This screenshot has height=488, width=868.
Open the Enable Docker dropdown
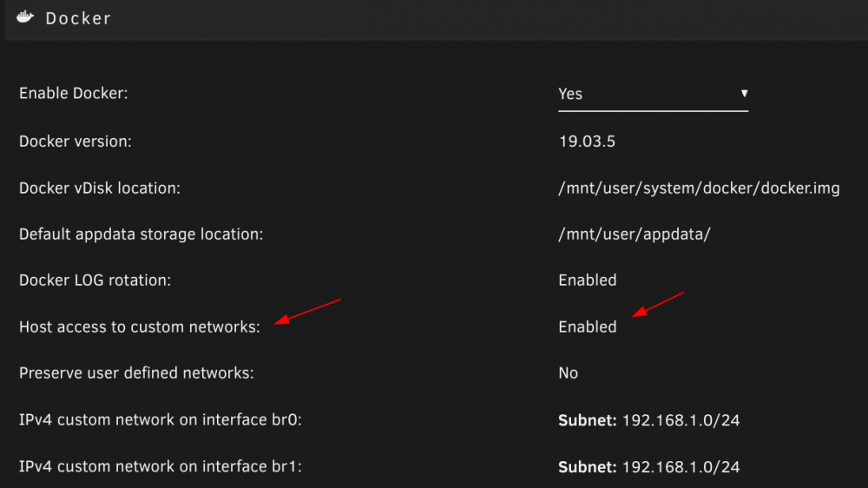654,95
